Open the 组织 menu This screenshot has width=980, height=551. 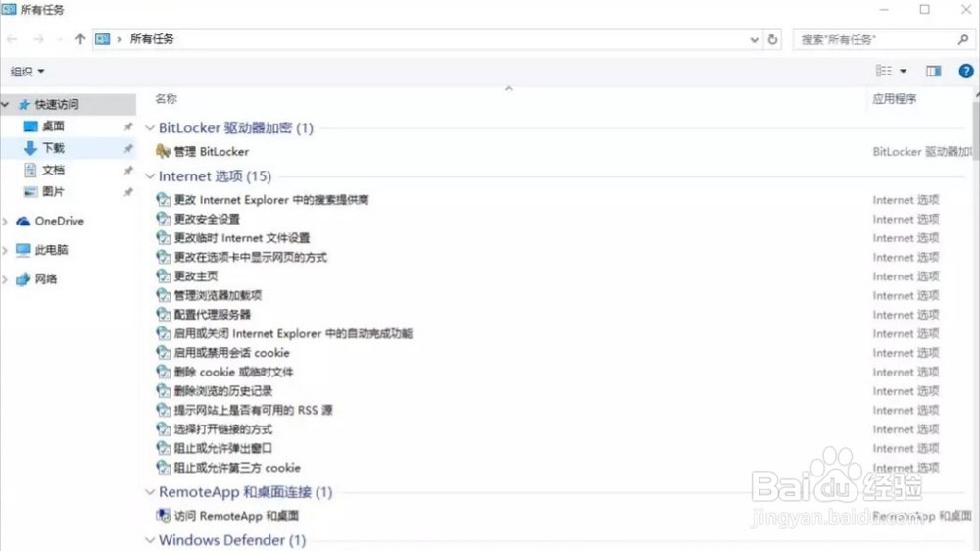tap(27, 72)
